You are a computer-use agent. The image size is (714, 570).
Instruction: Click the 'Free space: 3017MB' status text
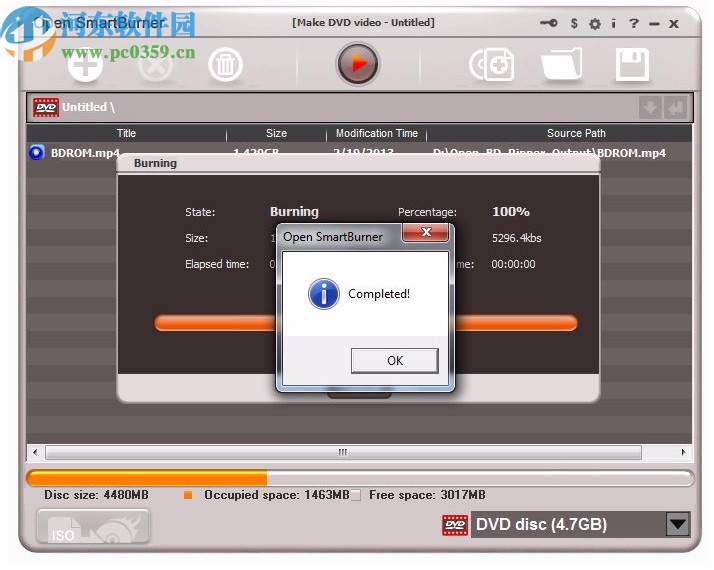click(x=427, y=495)
